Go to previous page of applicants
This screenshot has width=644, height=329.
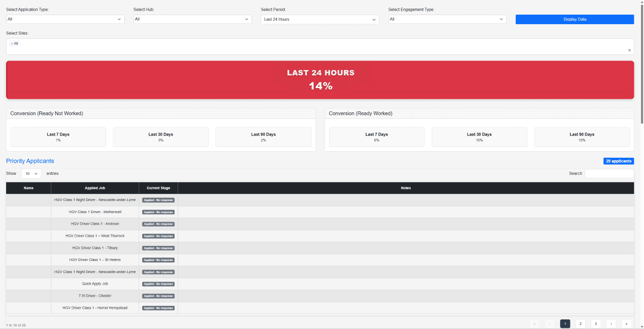(550, 323)
